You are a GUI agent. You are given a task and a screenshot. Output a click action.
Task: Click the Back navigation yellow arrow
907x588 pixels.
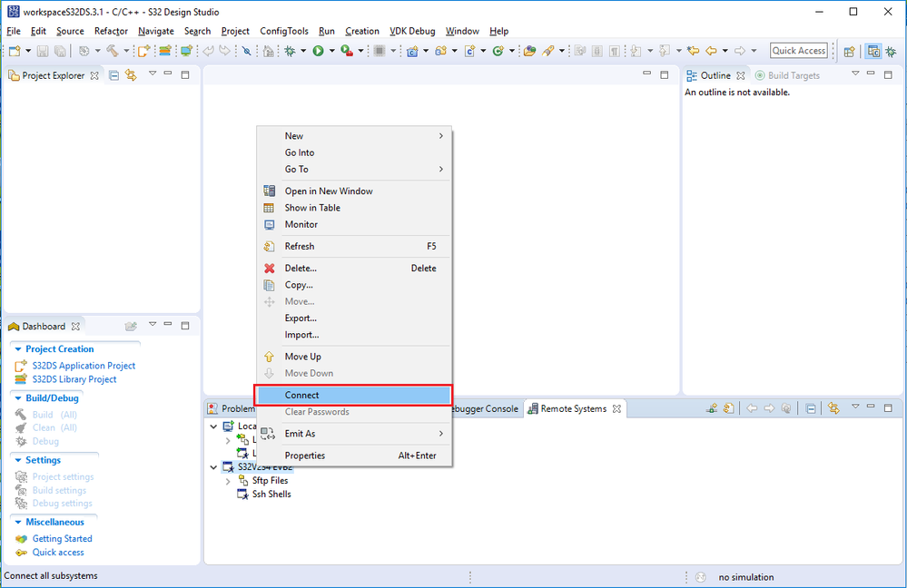711,51
